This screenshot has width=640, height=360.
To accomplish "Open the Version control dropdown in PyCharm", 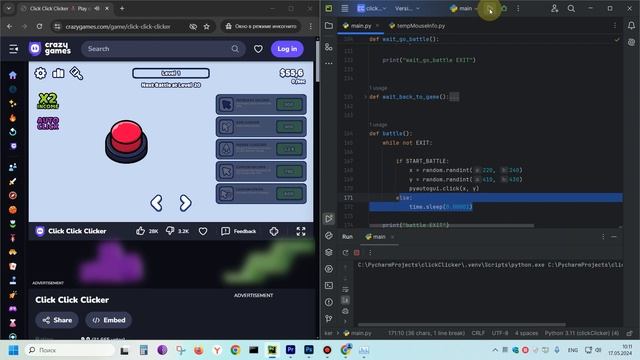I will tap(407, 8).
